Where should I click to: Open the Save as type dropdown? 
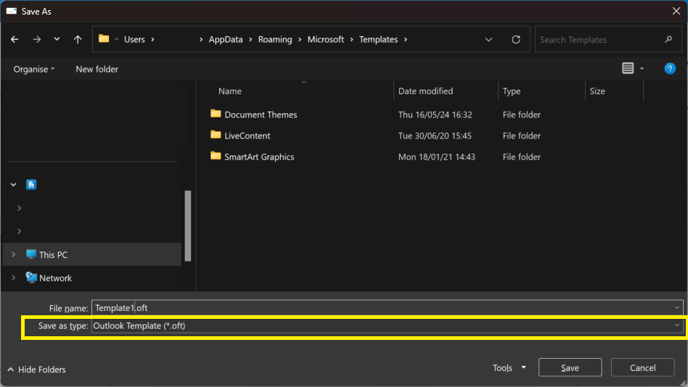point(387,326)
